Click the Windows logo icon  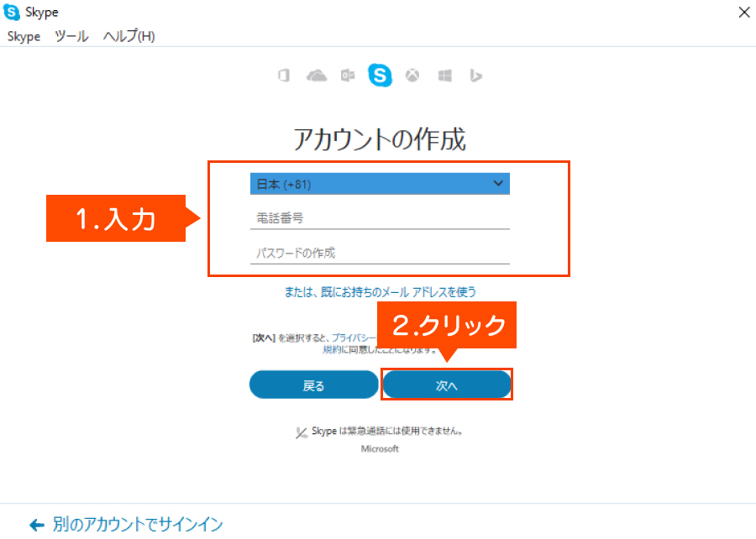coord(444,76)
